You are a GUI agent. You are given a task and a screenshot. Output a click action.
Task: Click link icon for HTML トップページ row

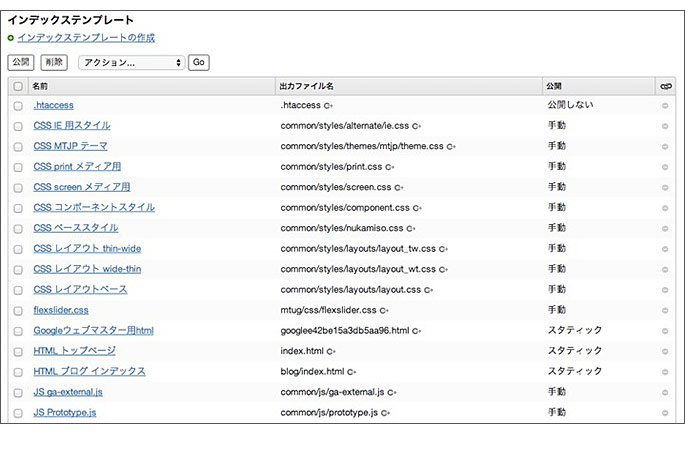[x=665, y=352]
